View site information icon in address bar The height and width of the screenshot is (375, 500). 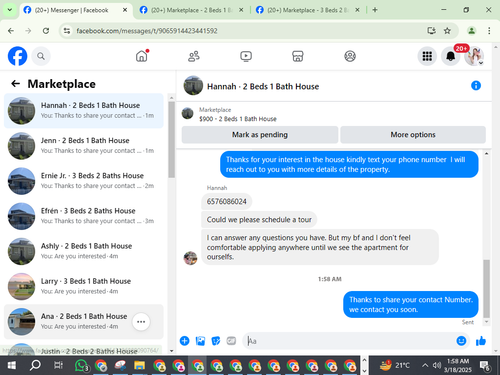(67, 31)
